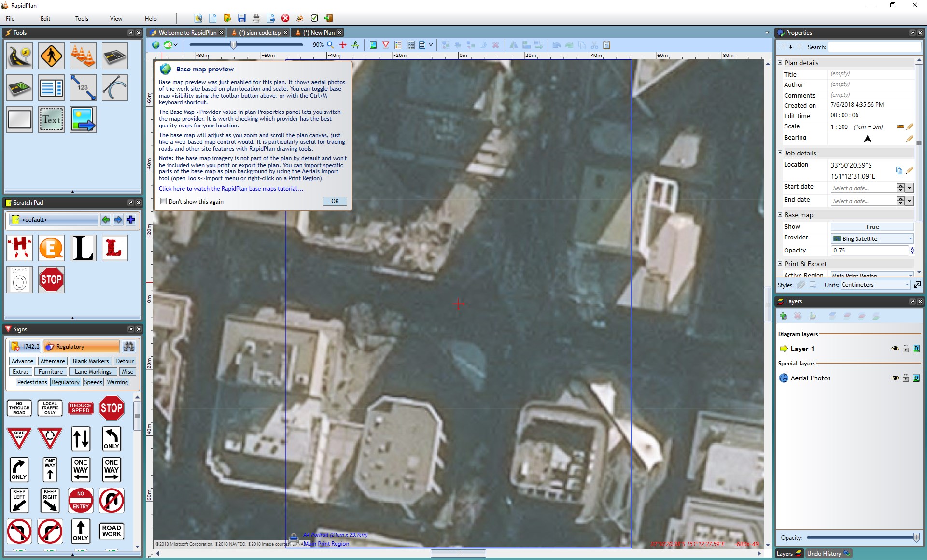Toggle visibility of Aerial Photos layer
The width and height of the screenshot is (927, 560).
coord(895,378)
